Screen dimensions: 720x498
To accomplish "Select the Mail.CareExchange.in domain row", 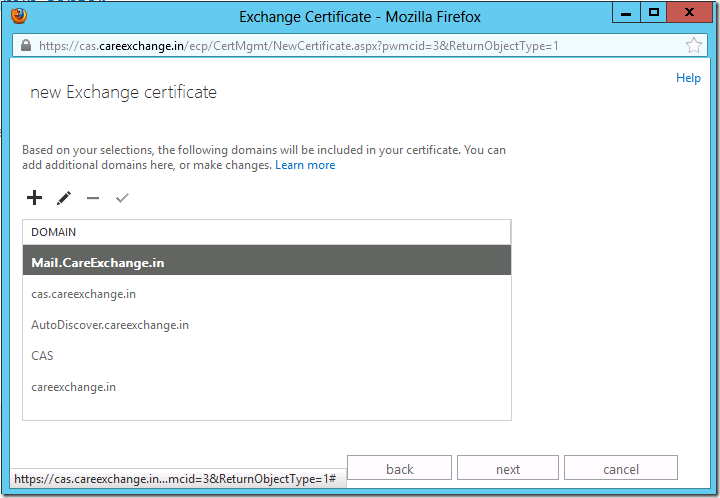I will click(x=267, y=260).
